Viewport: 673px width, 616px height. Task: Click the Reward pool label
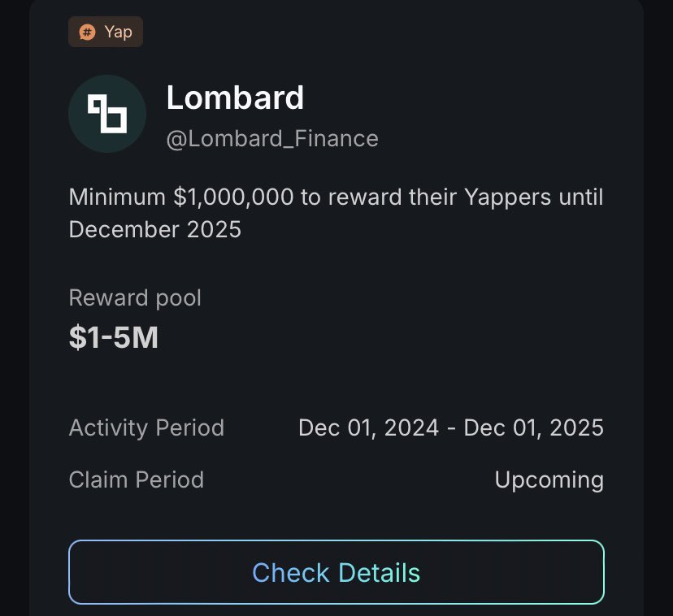[x=135, y=298]
